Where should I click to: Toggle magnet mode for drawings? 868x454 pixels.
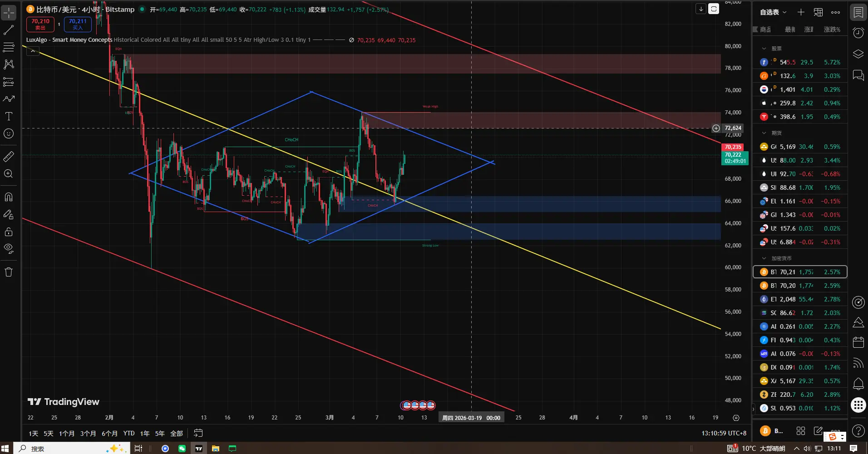point(9,197)
